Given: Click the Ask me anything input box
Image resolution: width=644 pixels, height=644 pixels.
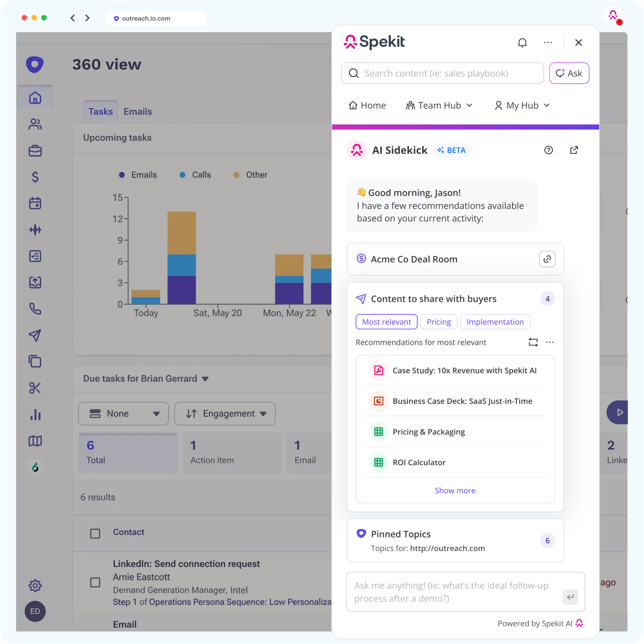Looking at the screenshot, I should [466, 592].
